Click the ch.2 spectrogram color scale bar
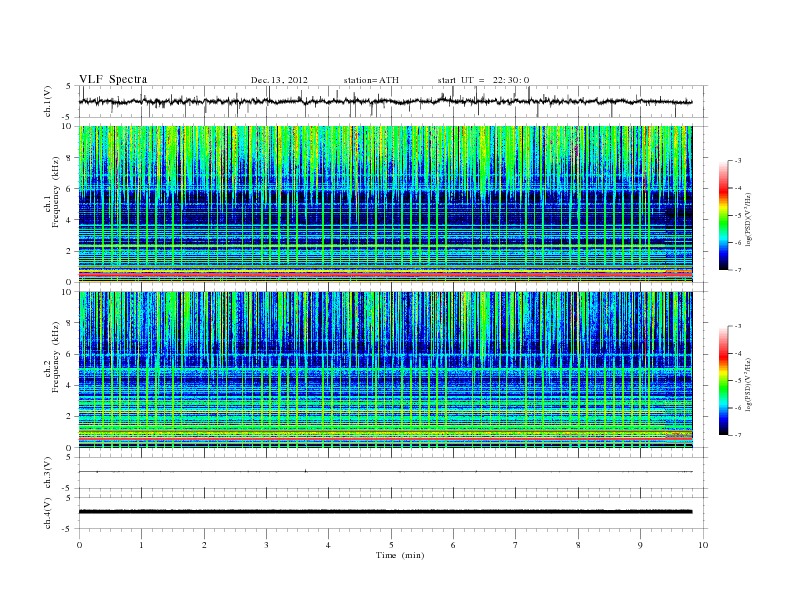 [723, 380]
